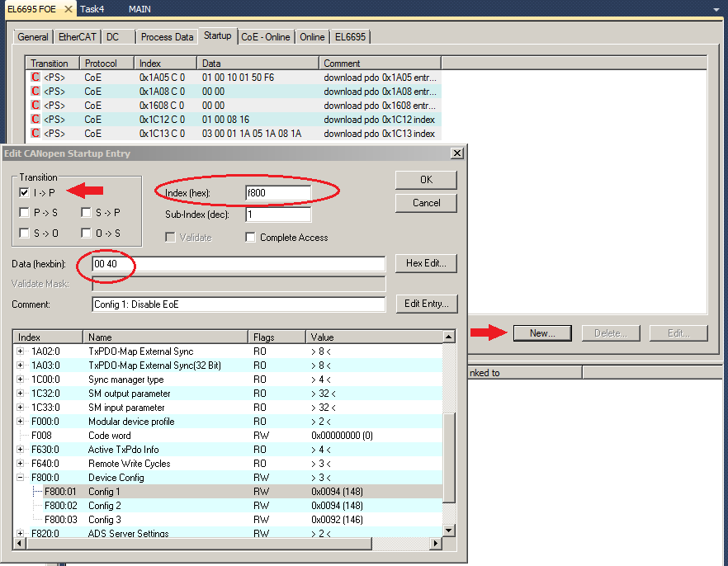Expand the 1C33:0 SM input parameter node
This screenshot has width=728, height=566.
(20, 407)
